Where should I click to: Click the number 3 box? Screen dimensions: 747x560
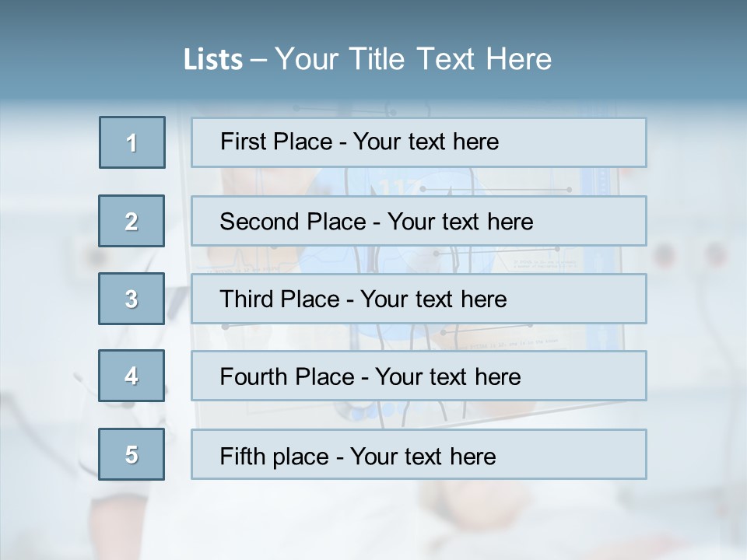[132, 299]
